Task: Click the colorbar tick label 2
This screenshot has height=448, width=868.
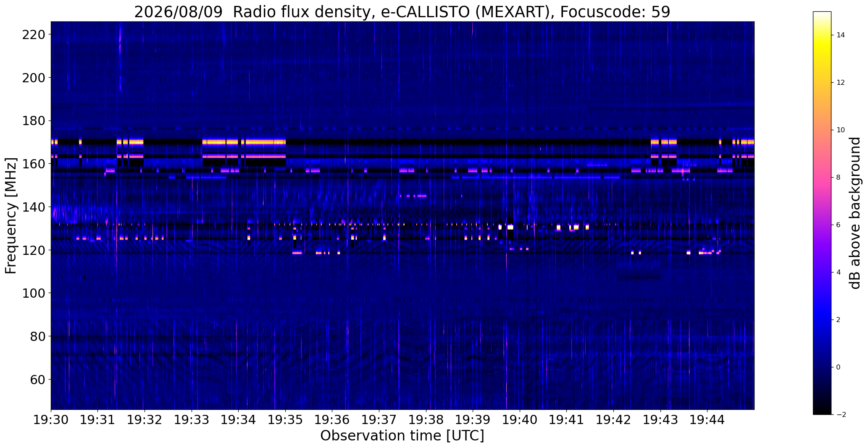Action: 838,320
